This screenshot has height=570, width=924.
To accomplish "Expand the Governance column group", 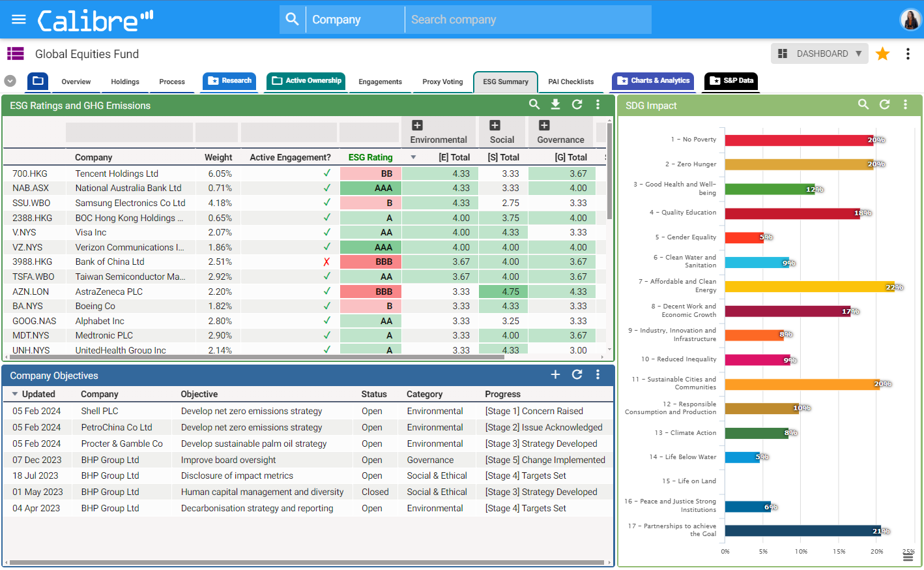I will (545, 125).
